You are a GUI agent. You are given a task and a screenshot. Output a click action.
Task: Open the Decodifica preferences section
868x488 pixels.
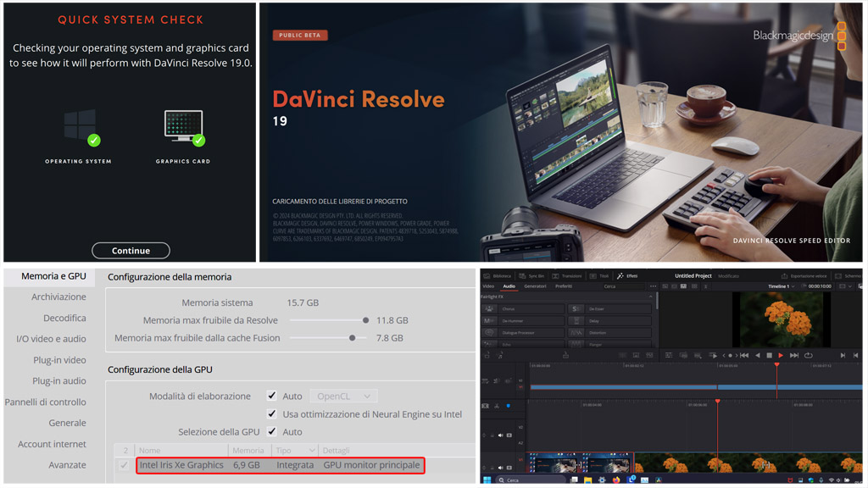coord(64,319)
